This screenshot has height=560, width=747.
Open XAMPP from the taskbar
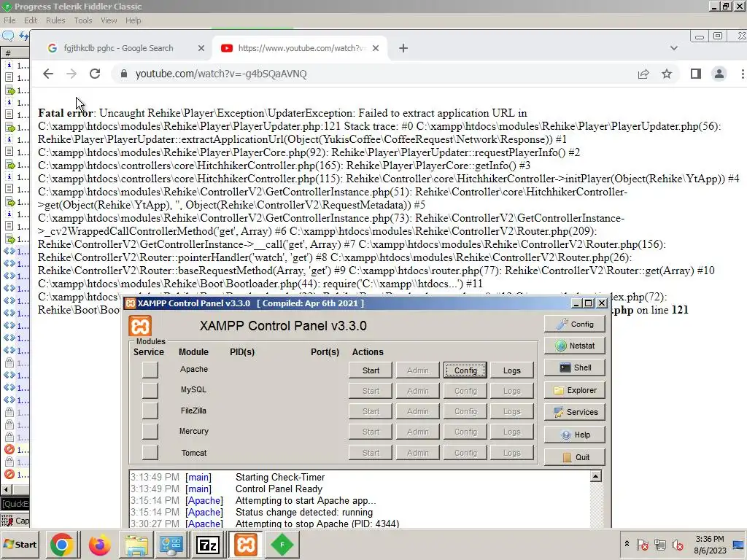246,545
